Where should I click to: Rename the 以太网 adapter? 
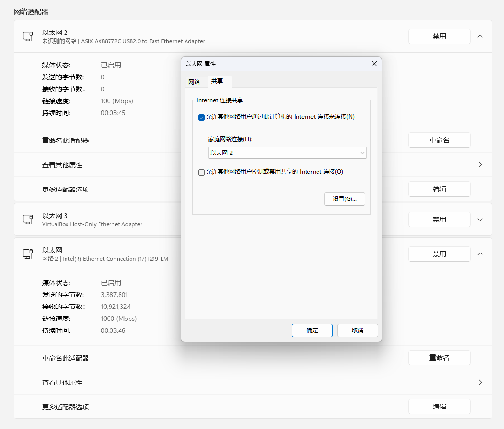click(439, 357)
